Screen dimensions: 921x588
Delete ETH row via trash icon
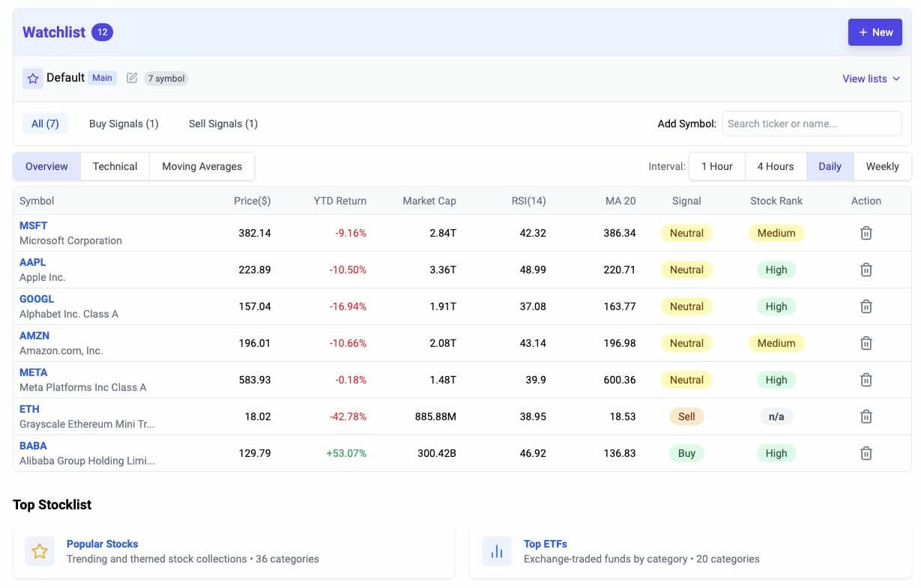coord(866,416)
